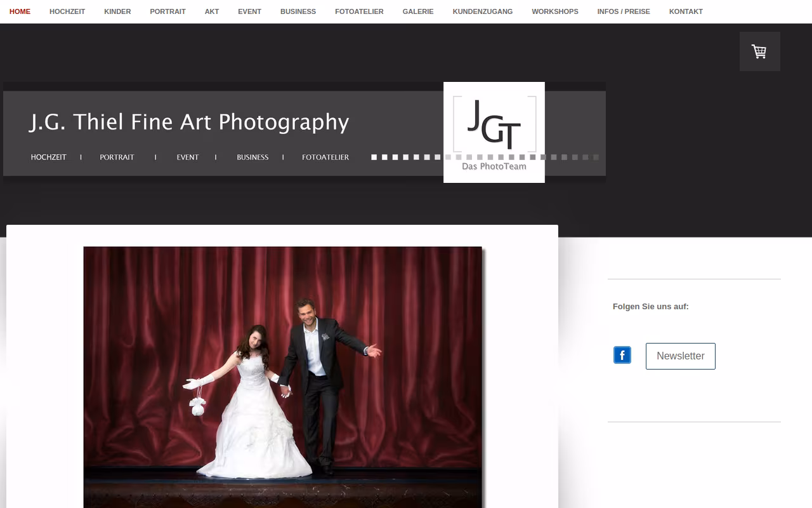Click PORTRAIT in the dark header banner
This screenshot has width=812, height=508.
coord(117,157)
